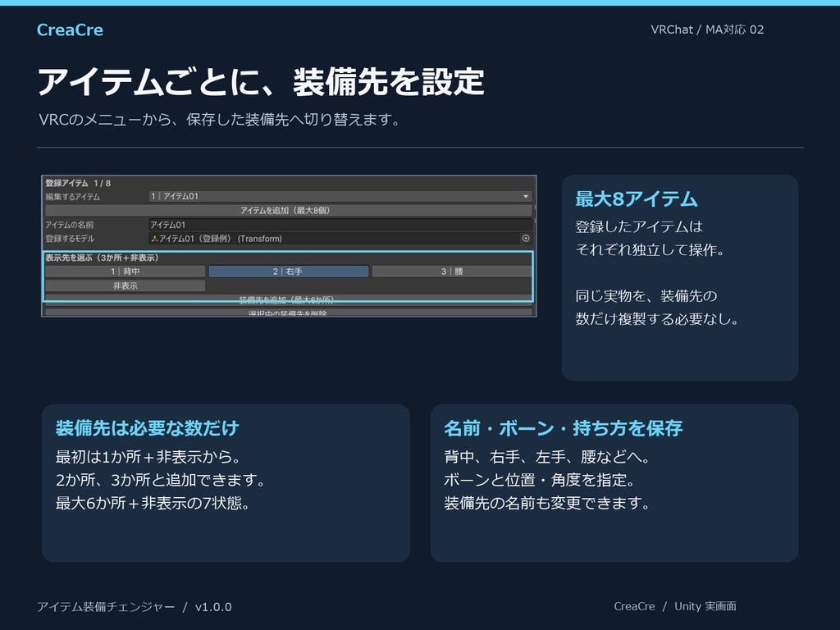Click the Transform icon beside アイテム01（登録例）
The width and height of the screenshot is (840, 630).
155,239
